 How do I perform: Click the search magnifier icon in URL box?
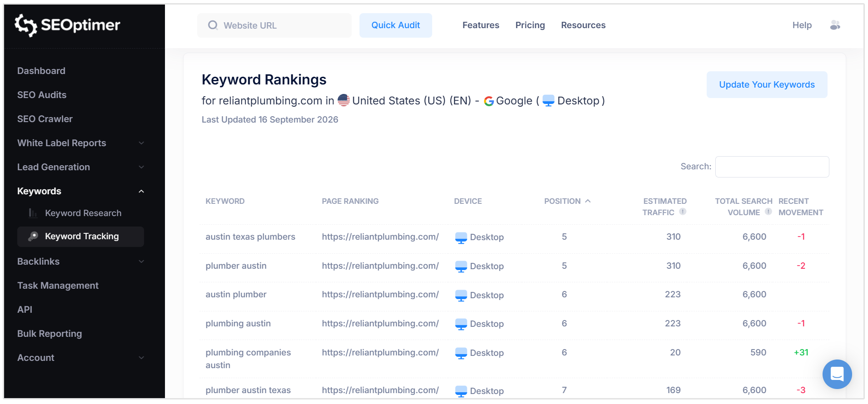pyautogui.click(x=213, y=25)
